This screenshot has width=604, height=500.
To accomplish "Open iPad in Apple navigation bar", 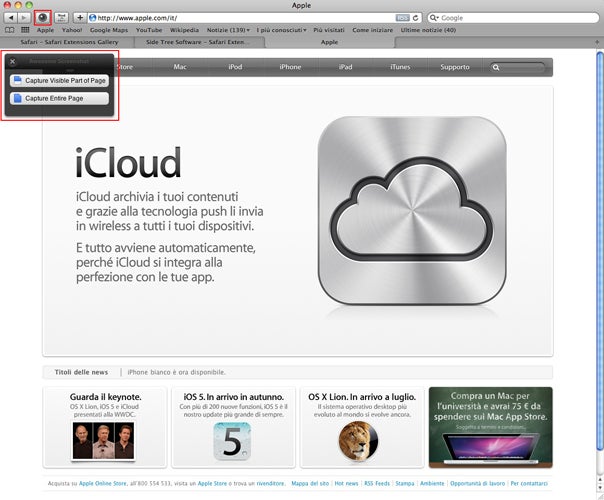I will click(346, 67).
